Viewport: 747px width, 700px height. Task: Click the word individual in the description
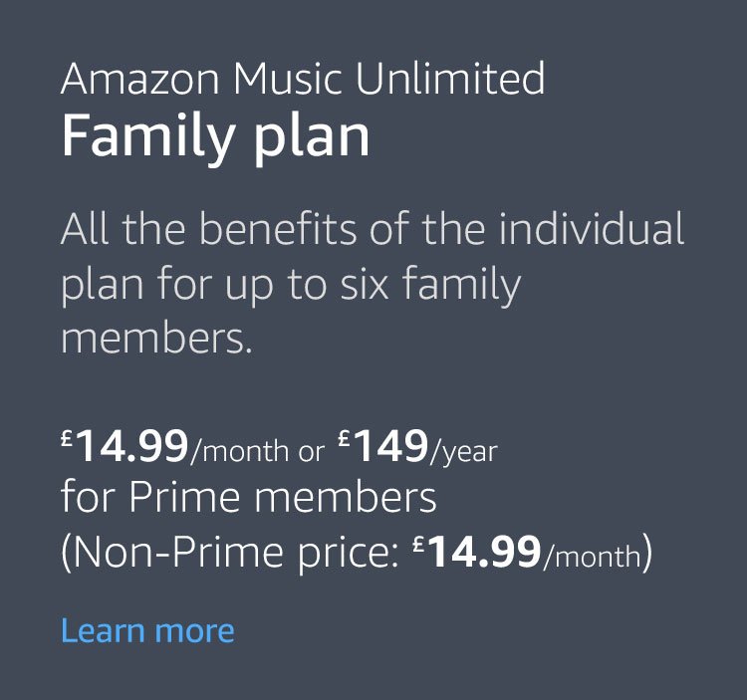point(592,230)
